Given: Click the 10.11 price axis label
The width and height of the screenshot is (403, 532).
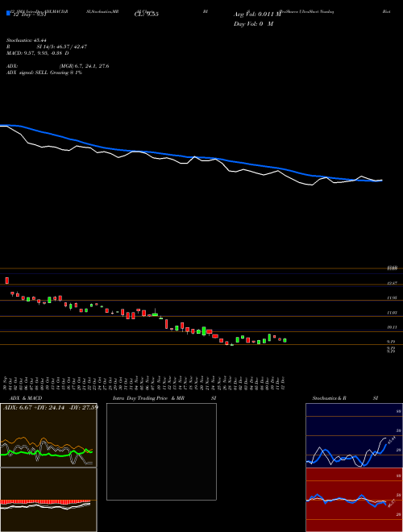Looking at the screenshot, I should (393, 327).
